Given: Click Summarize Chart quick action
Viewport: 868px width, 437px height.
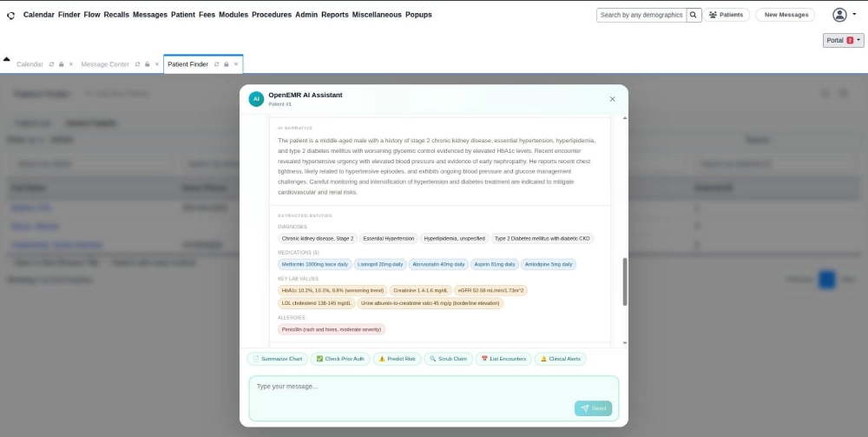Looking at the screenshot, I should click(x=278, y=359).
